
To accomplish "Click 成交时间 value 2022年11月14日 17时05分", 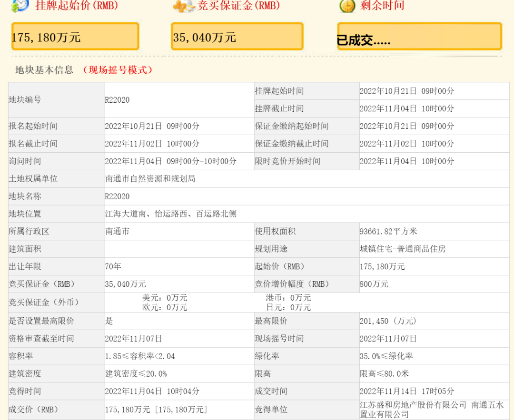I will tap(407, 391).
